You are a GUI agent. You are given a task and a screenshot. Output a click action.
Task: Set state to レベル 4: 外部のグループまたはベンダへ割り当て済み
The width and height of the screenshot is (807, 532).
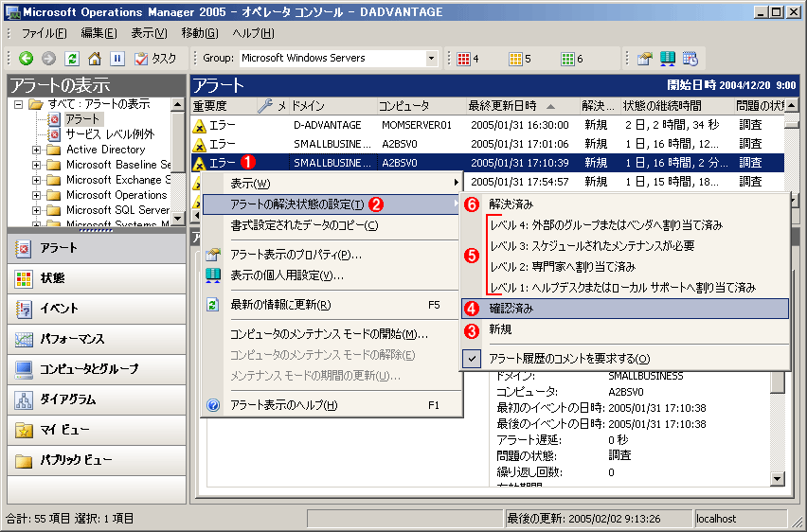click(625, 225)
